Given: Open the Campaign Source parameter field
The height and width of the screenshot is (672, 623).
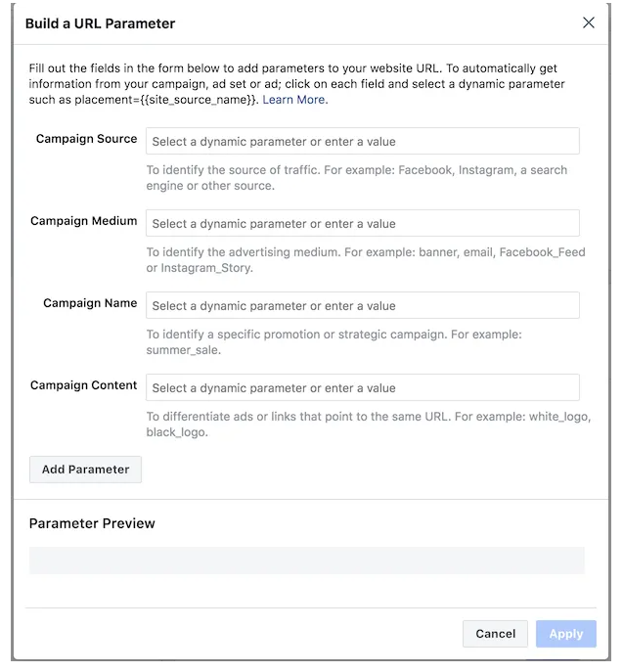Looking at the screenshot, I should coord(363,142).
